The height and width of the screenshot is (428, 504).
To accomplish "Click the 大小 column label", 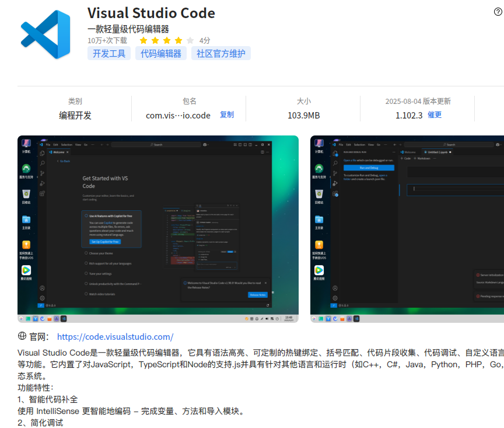I will [x=304, y=102].
